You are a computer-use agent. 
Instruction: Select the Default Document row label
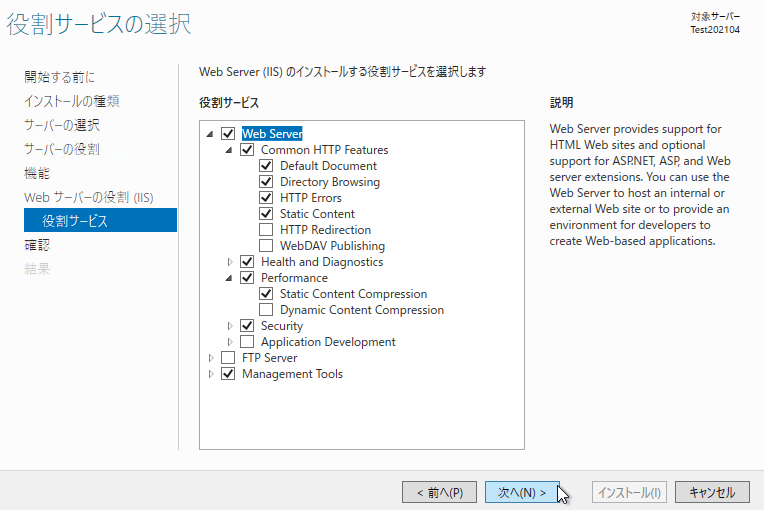click(328, 166)
